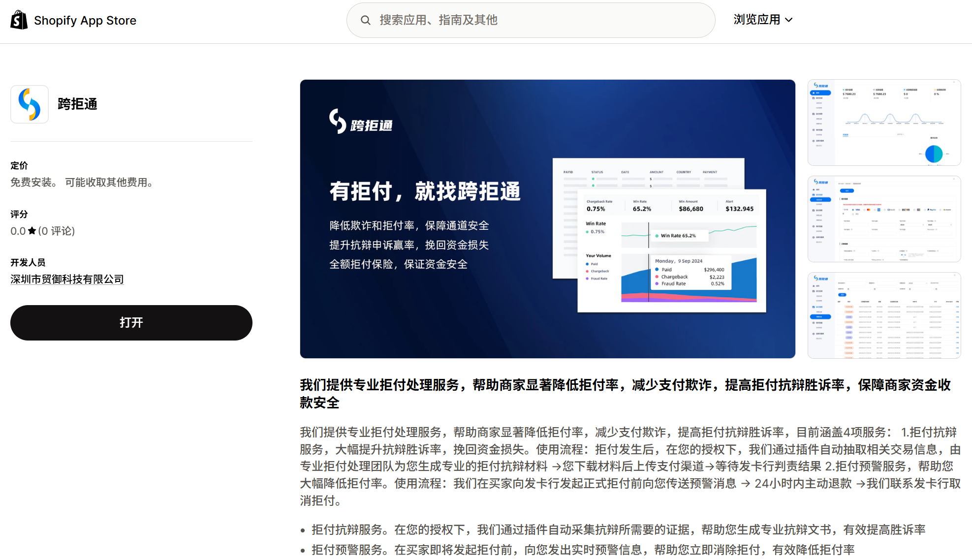Open developer link 深圳市贸御科技有限公司

coord(67,279)
